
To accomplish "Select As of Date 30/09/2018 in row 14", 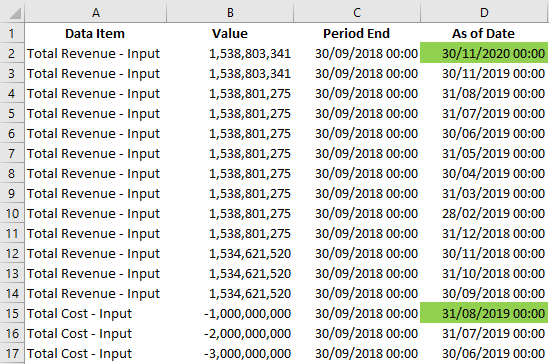I will [484, 293].
